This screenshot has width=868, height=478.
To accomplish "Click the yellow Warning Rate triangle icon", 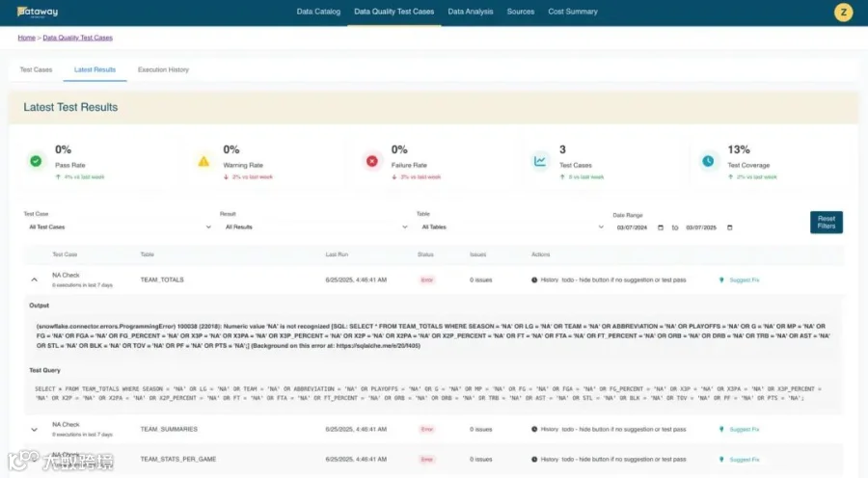I will coord(203,161).
